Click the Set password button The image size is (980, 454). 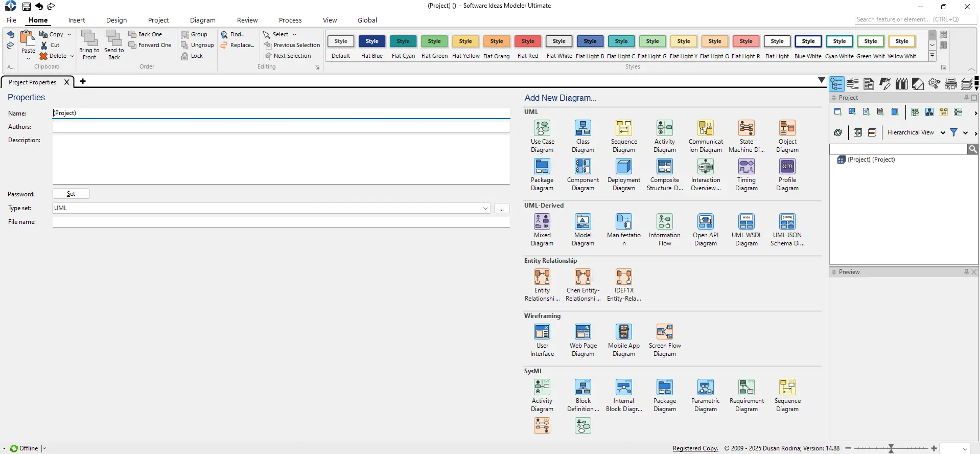(x=71, y=194)
